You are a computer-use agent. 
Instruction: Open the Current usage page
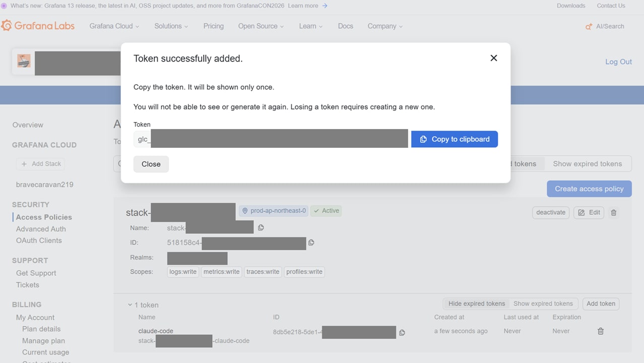pyautogui.click(x=45, y=352)
